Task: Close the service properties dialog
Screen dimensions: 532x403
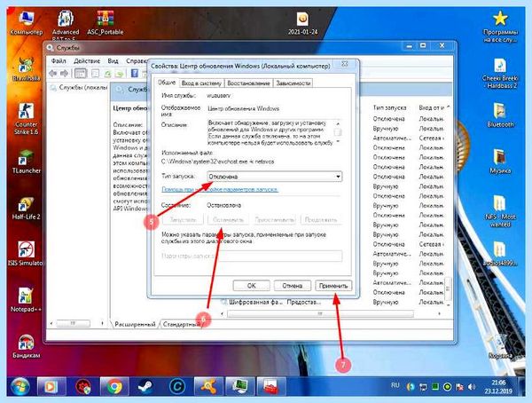Action: tap(344, 64)
